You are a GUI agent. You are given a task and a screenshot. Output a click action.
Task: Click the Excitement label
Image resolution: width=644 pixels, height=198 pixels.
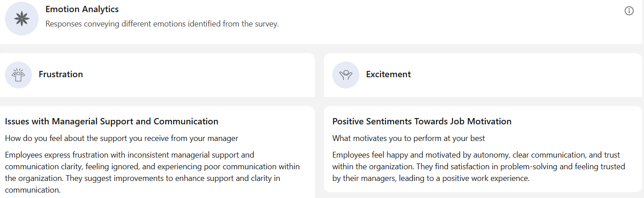389,74
